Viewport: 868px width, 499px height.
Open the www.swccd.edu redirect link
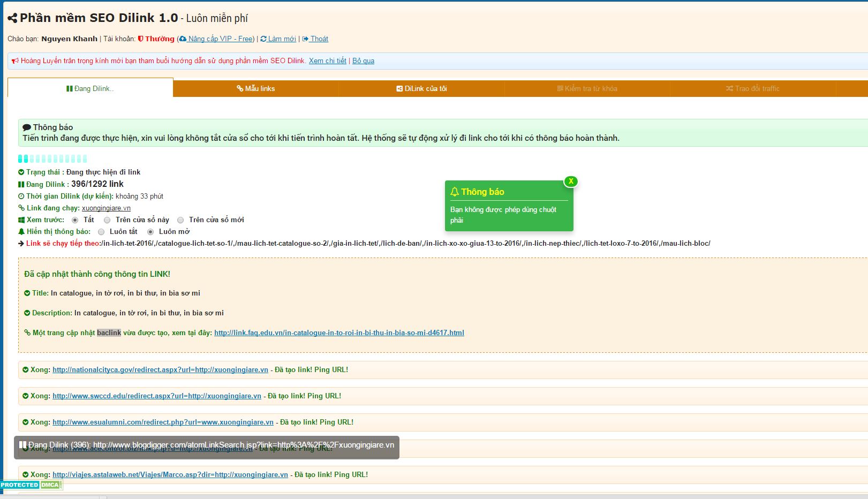pyautogui.click(x=157, y=396)
